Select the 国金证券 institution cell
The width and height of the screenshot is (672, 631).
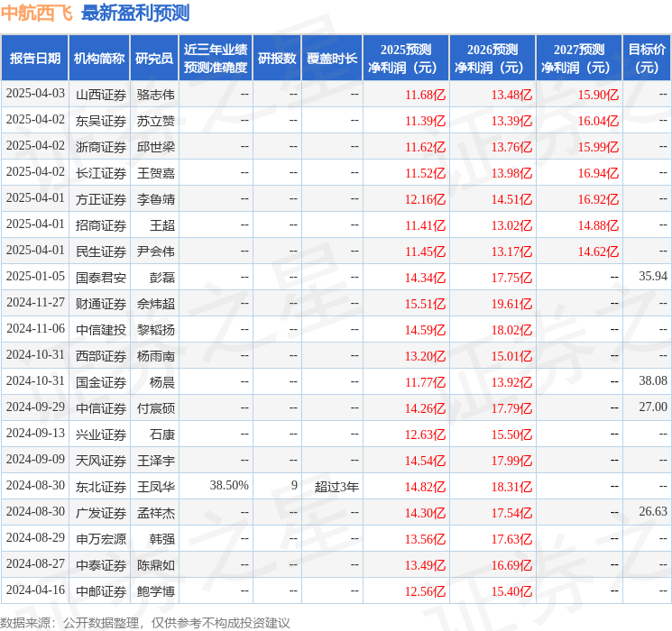(x=101, y=382)
